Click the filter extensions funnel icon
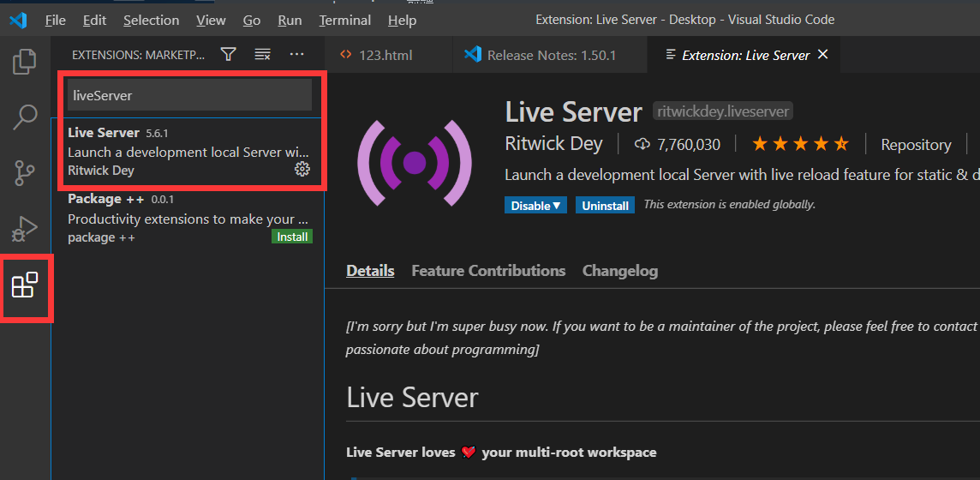The height and width of the screenshot is (480, 980). 229,55
